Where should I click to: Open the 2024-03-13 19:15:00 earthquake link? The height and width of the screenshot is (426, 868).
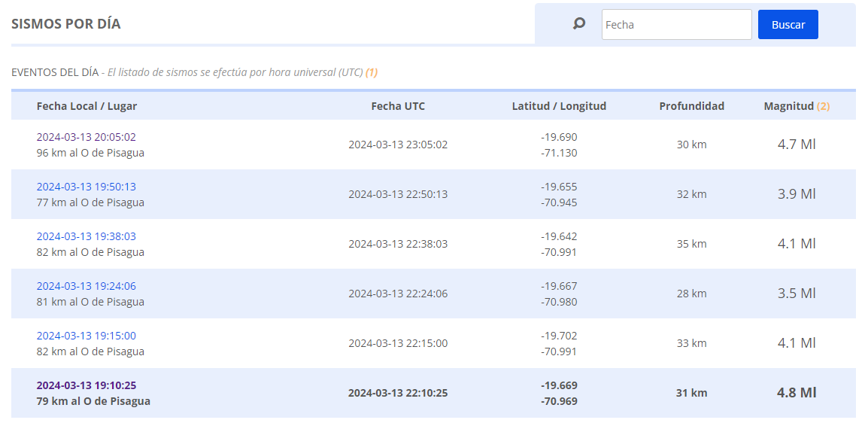click(86, 336)
